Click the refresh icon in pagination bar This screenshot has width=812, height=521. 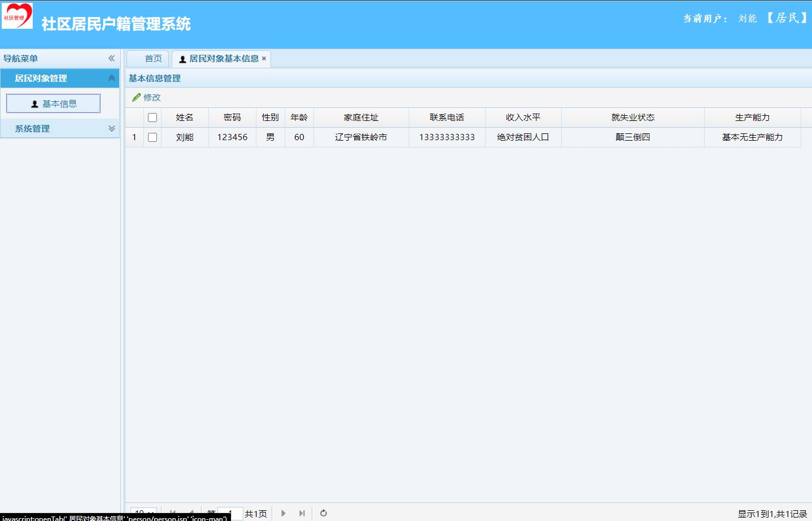(322, 513)
